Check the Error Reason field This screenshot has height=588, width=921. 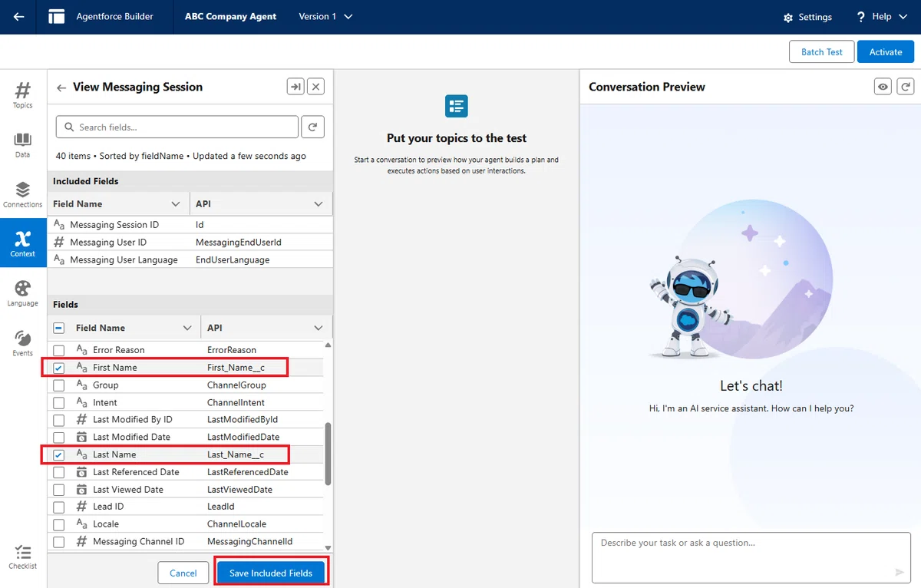pos(59,350)
